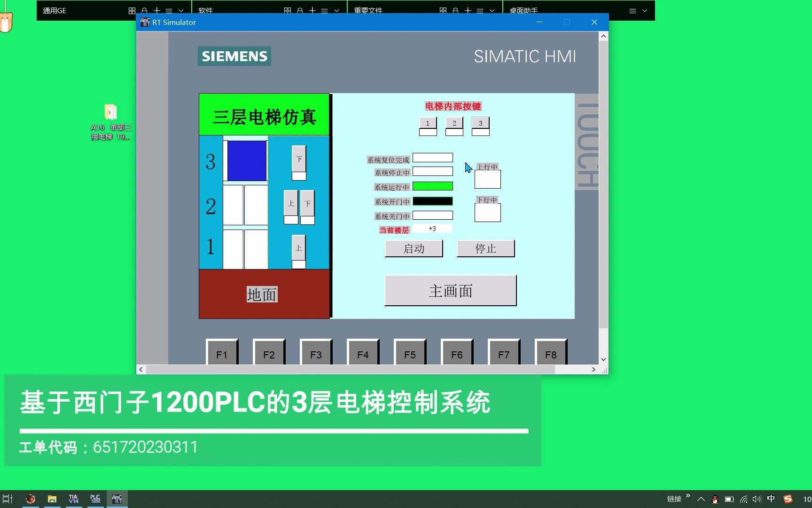This screenshot has height=508, width=812.
Task: Open File Explorer from the taskbar
Action: (52, 498)
